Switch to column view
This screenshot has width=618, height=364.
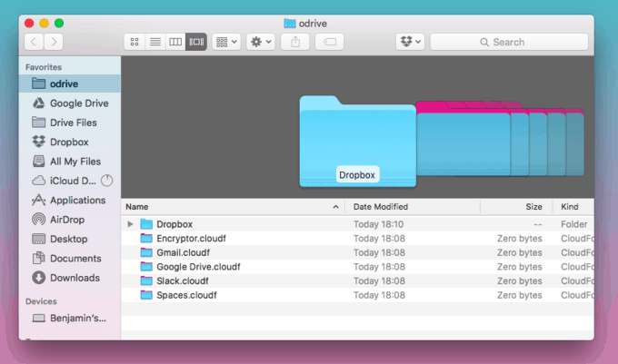(x=175, y=42)
